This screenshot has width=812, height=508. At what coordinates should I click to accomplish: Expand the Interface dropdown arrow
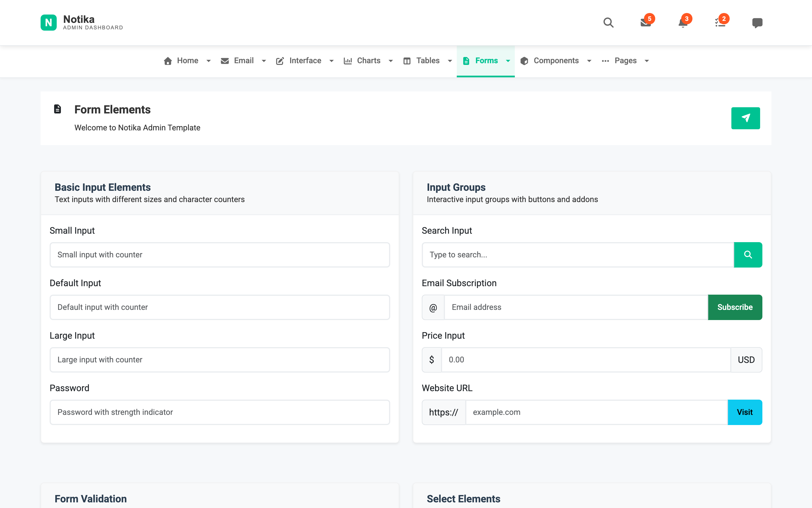click(x=332, y=61)
